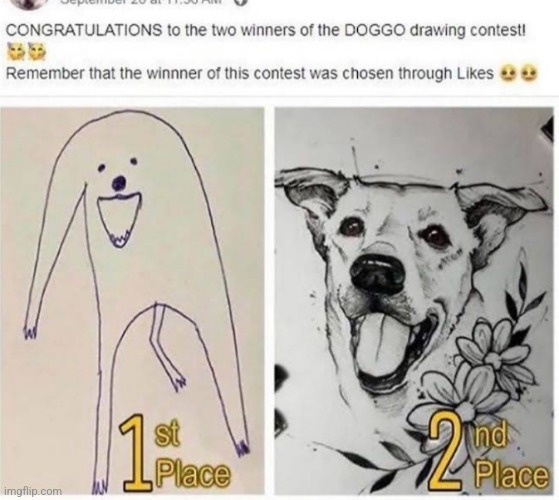Image resolution: width=559 pixels, height=500 pixels.
Task: Open the post's date and time link
Action: point(141,2)
